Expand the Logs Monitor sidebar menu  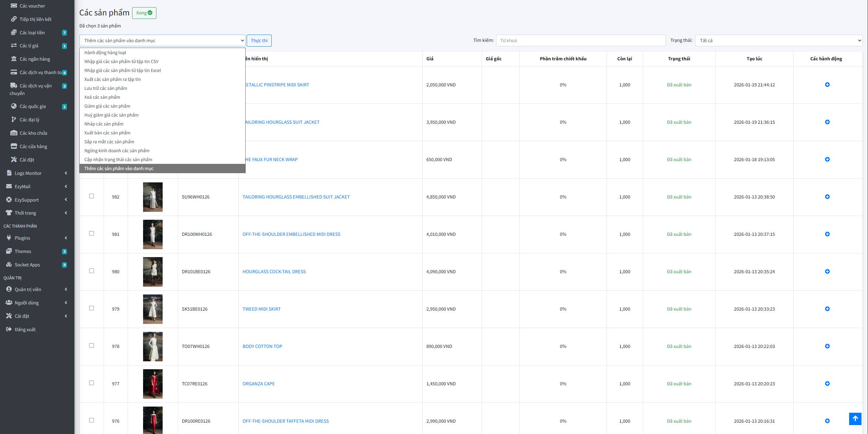(28, 173)
